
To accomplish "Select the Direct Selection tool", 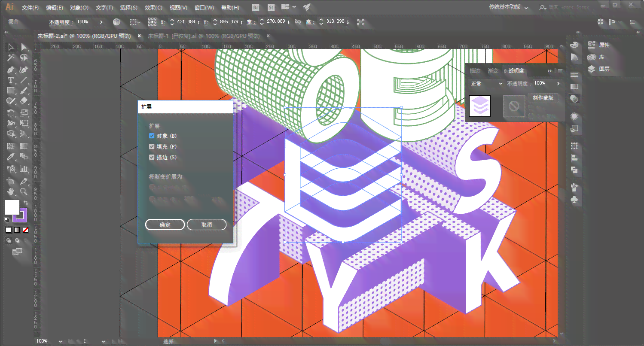I will [24, 47].
